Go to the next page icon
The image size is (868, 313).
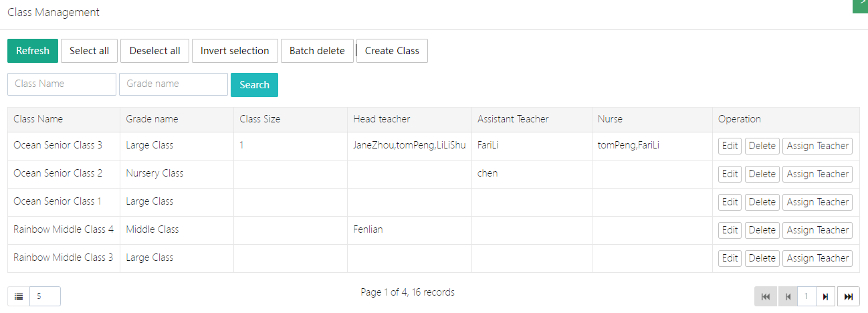826,296
